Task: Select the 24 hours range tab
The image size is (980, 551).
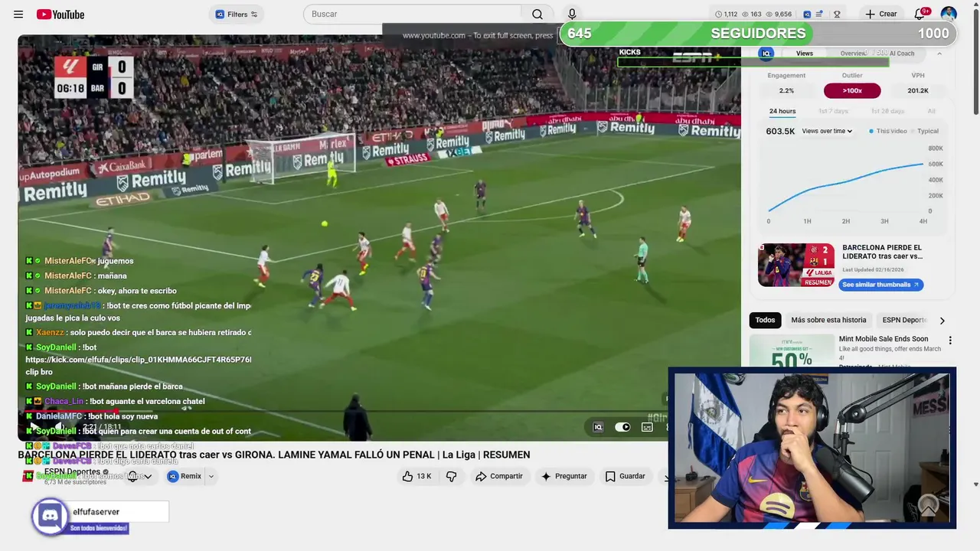Action: point(782,112)
